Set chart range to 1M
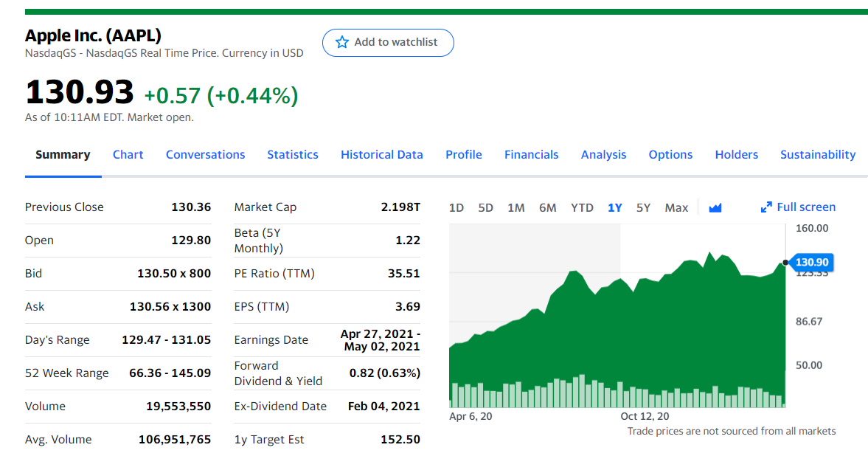 coord(516,207)
